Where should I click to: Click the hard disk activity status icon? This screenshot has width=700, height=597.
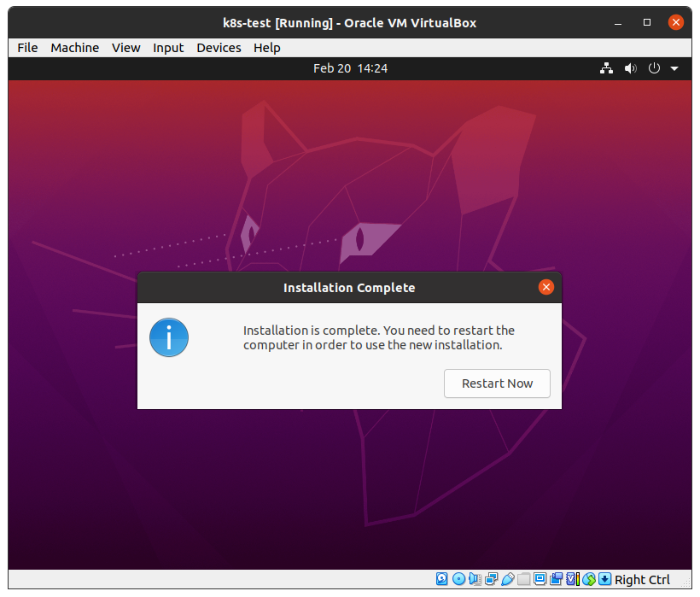441,579
